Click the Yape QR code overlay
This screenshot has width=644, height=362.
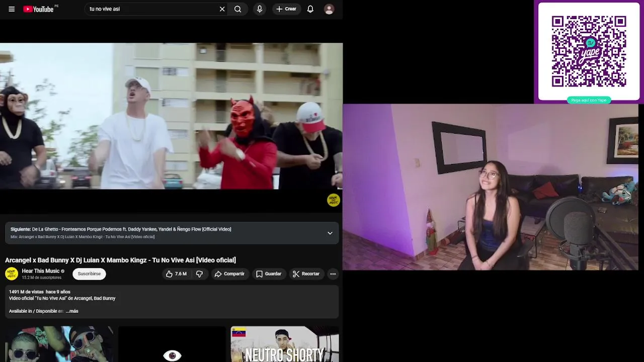click(589, 51)
